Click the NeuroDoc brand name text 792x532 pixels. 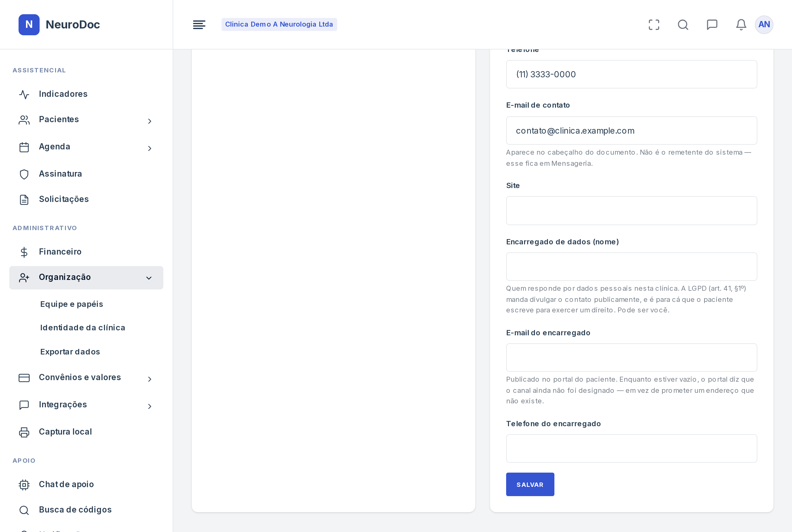[x=73, y=24]
